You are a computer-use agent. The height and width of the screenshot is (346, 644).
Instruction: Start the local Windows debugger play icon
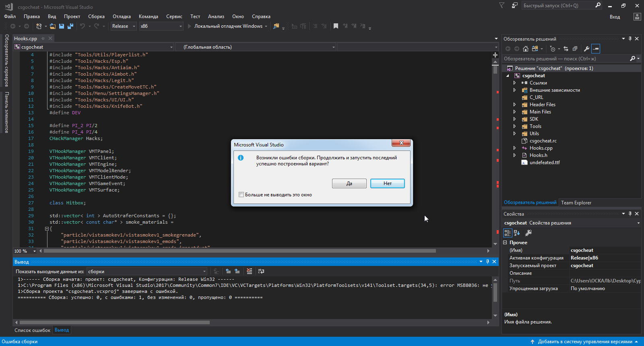[189, 26]
